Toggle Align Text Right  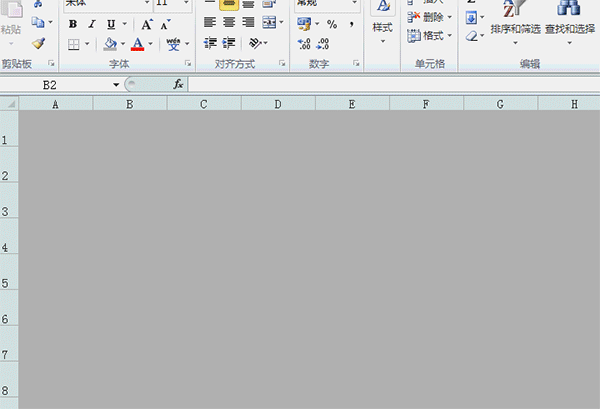pos(248,22)
